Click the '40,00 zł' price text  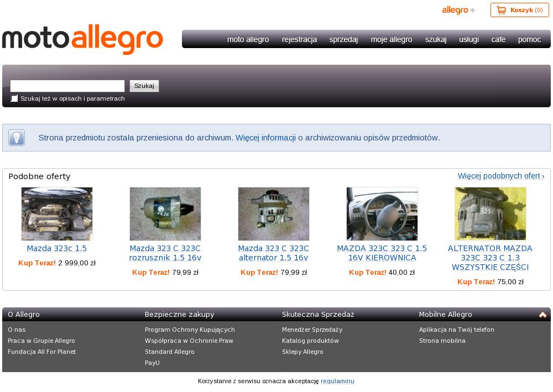pos(401,273)
